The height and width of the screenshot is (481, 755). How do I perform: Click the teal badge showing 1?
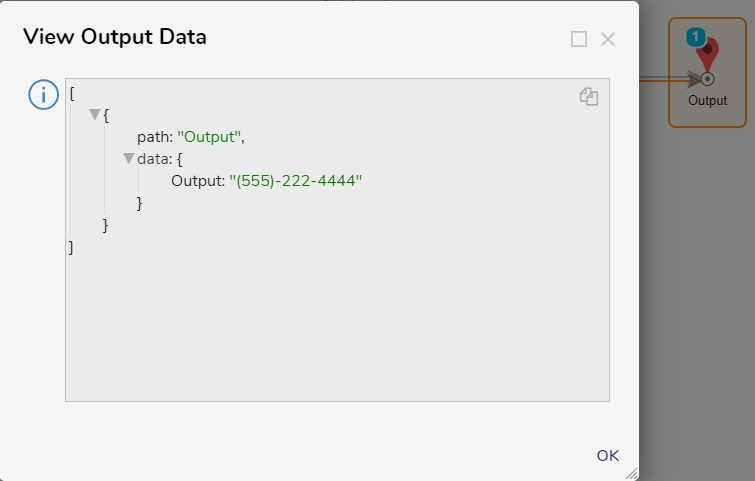tap(695, 37)
